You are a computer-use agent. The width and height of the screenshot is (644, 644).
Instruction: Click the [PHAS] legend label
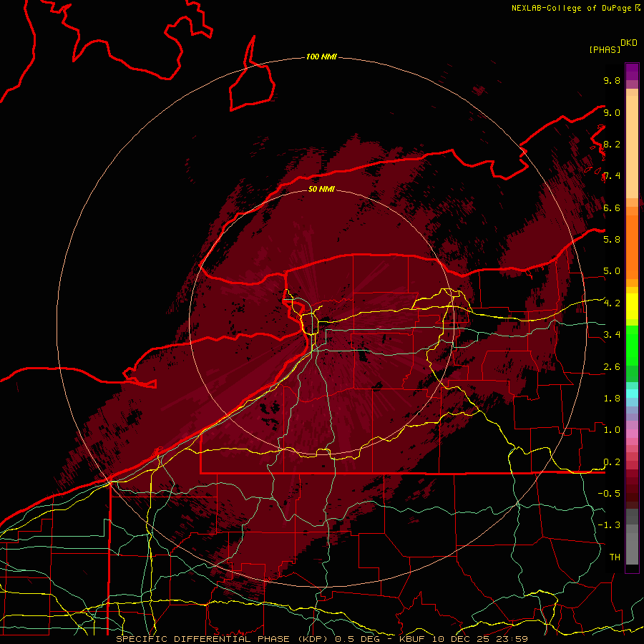tap(604, 49)
